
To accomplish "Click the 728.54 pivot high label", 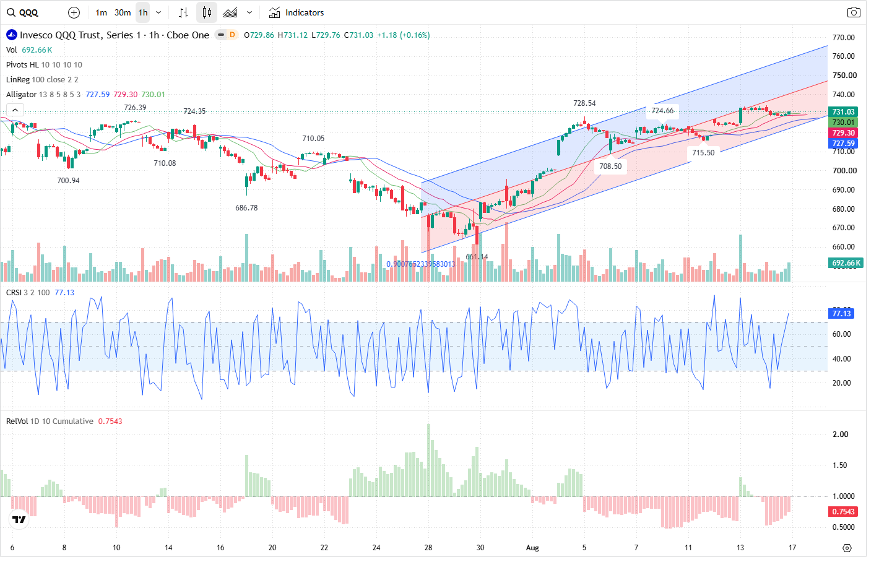I will click(x=584, y=103).
